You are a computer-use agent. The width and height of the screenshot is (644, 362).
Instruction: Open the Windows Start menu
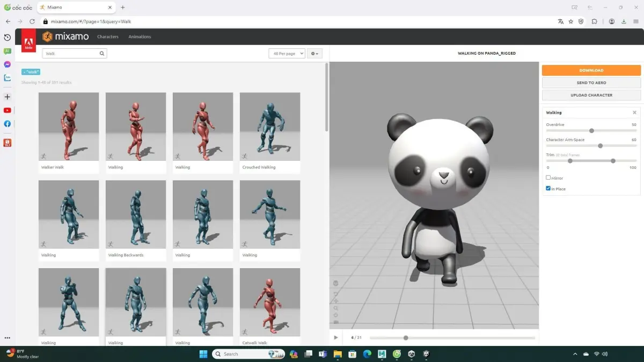(203, 354)
